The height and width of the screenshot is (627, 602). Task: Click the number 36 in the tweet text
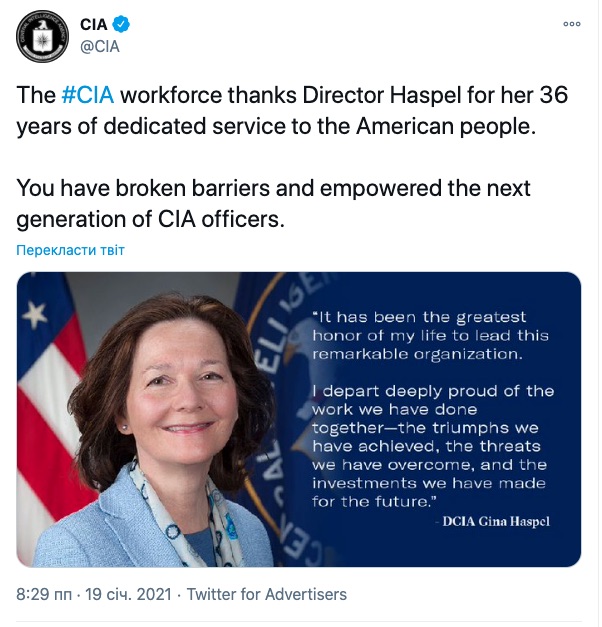tap(554, 95)
